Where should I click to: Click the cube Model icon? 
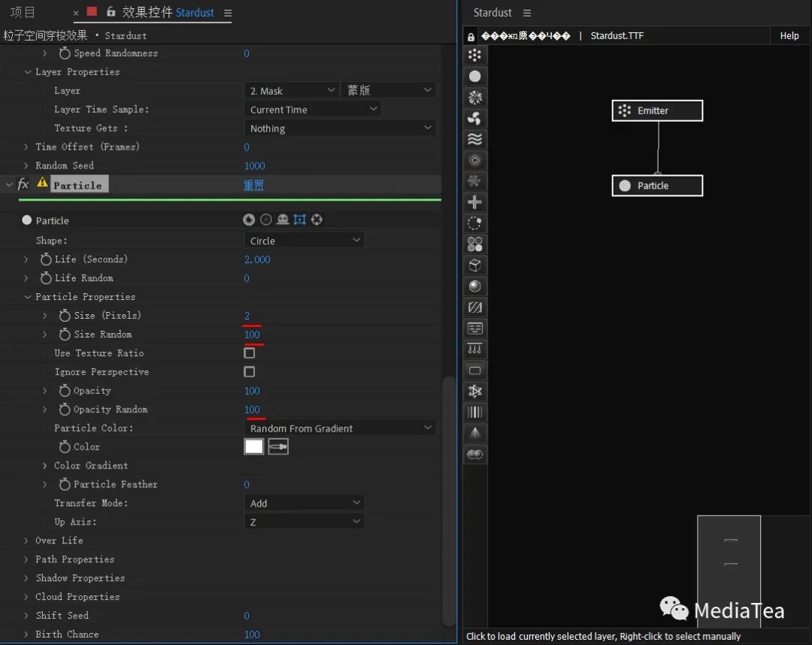coord(474,265)
